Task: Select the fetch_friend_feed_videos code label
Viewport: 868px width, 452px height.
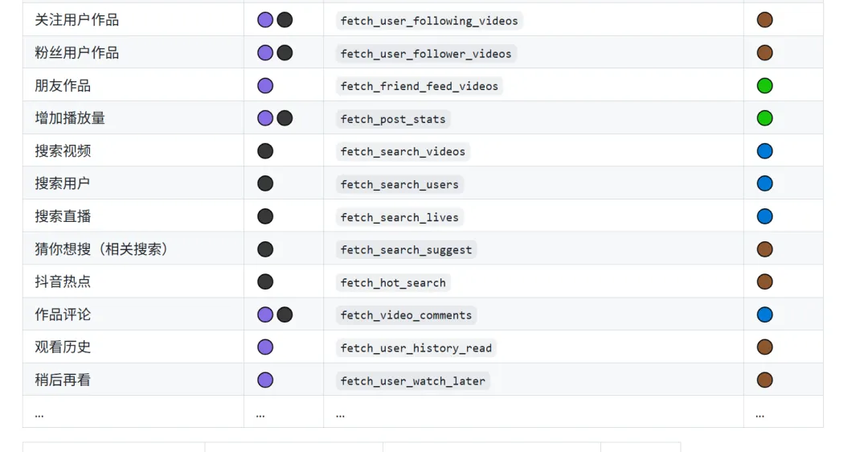Action: tap(419, 86)
